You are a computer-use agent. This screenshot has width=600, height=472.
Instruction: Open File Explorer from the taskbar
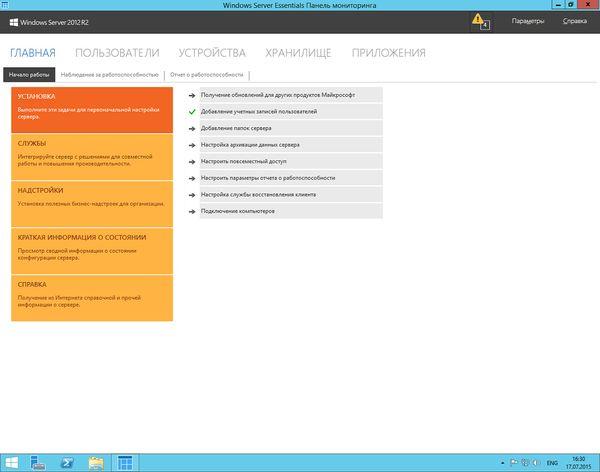pyautogui.click(x=96, y=463)
